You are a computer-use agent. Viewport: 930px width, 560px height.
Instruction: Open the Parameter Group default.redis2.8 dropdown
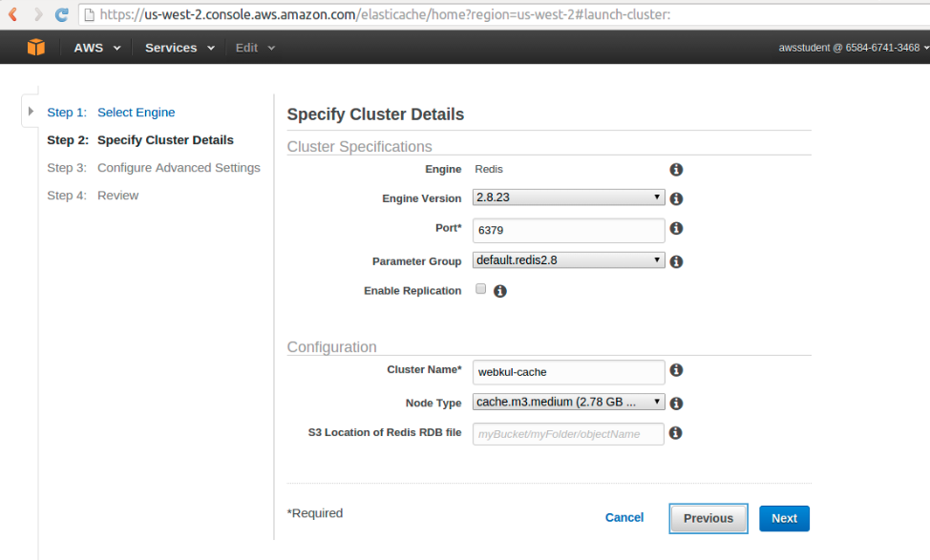point(568,260)
